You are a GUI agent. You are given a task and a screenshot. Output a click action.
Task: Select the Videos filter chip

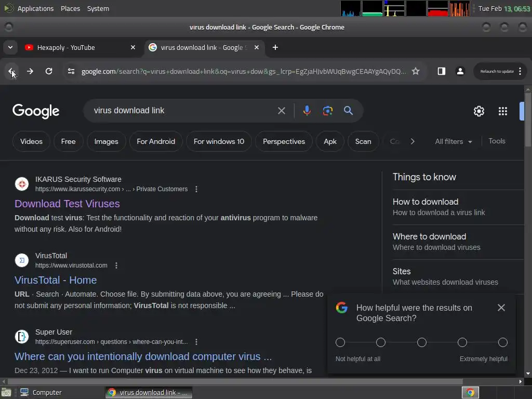31,141
